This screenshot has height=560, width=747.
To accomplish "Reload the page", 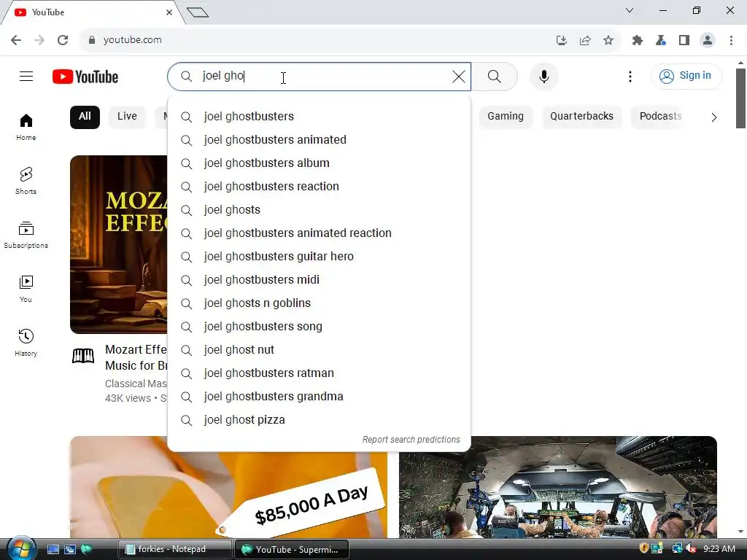I will coord(63,40).
